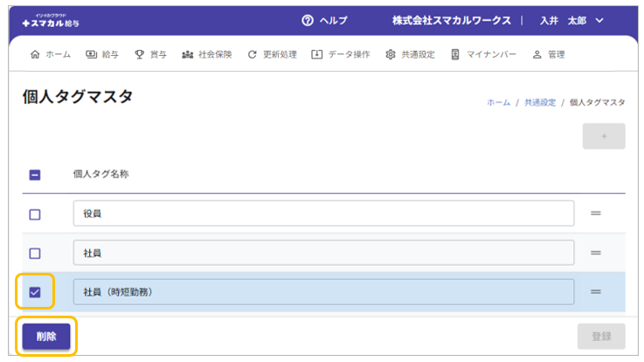The width and height of the screenshot is (644, 362).
Task: Open the 給与 menu
Action: point(102,54)
